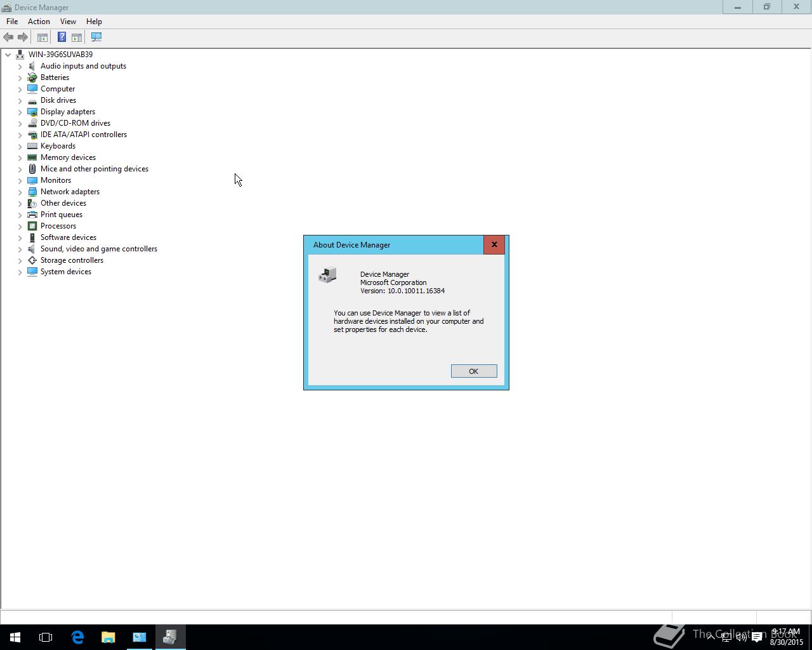Viewport: 812px width, 650px height.
Task: Click the 'Version: 10.0.10011.16384' text
Action: [x=402, y=291]
